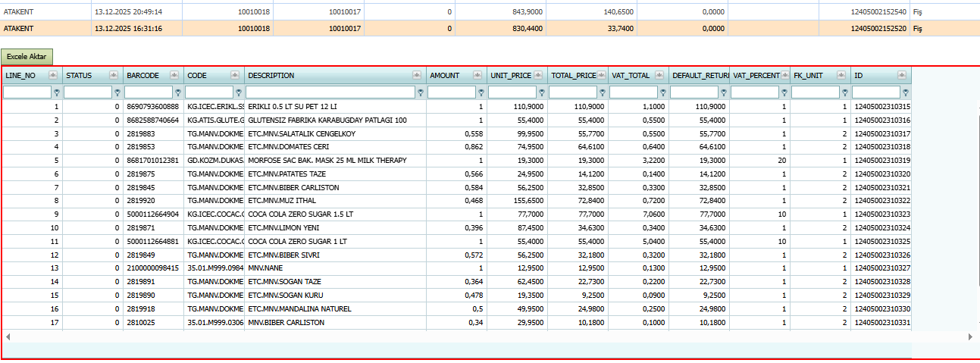Click the pin icon in DESCRIPTION header
The width and height of the screenshot is (980, 363).
pos(417,75)
